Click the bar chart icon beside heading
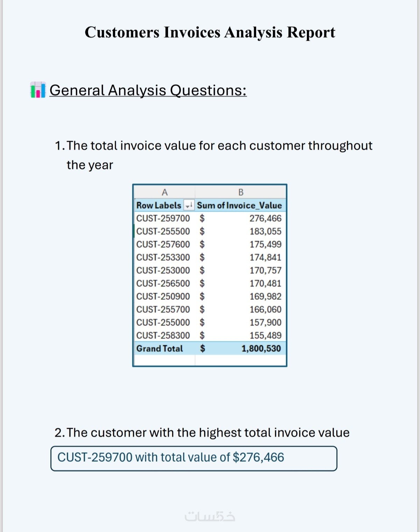 (38, 90)
